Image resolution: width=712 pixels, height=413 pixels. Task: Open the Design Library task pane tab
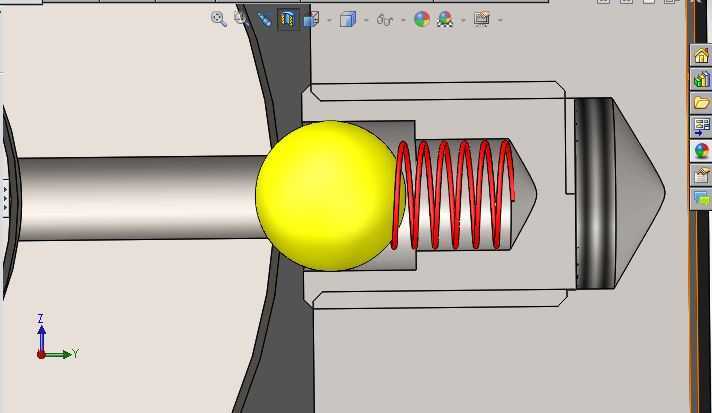[701, 79]
